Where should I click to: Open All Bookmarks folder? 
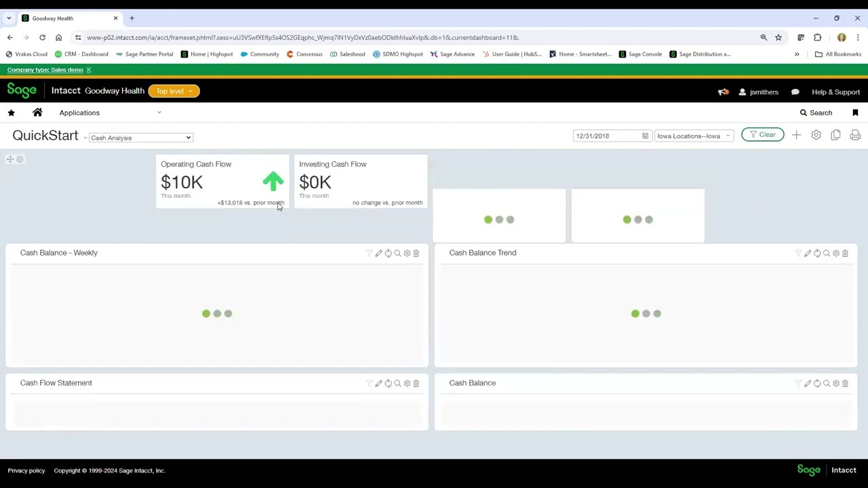[838, 54]
